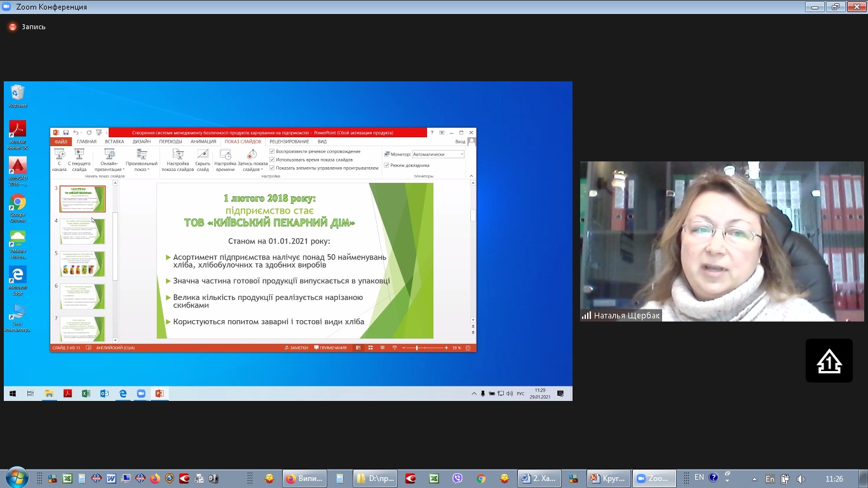Uncheck 'Использовать время показа слайдов'

[273, 159]
